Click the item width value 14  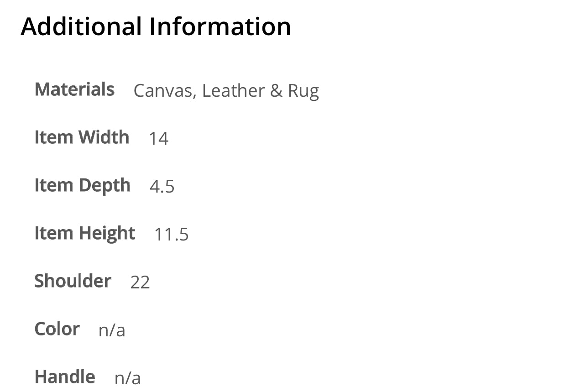pos(158,138)
